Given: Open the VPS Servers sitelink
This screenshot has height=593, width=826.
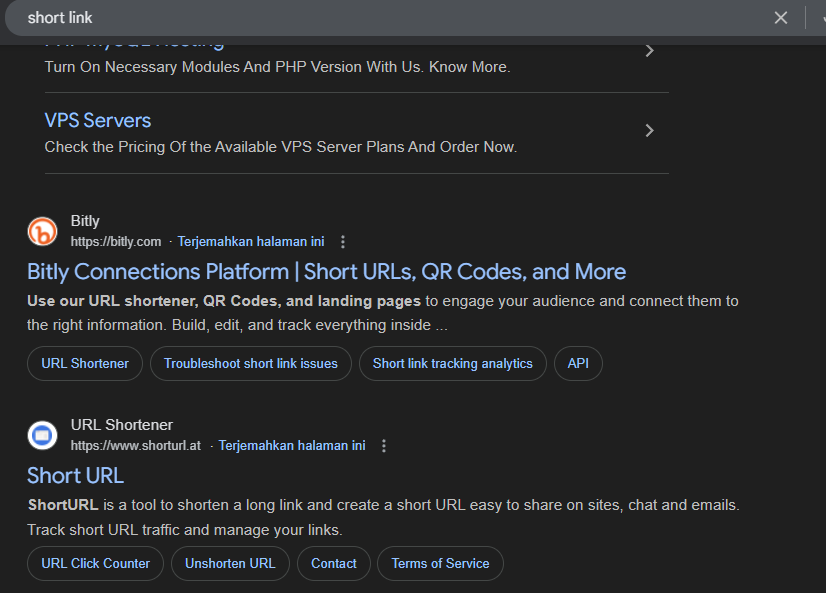Looking at the screenshot, I should (97, 121).
